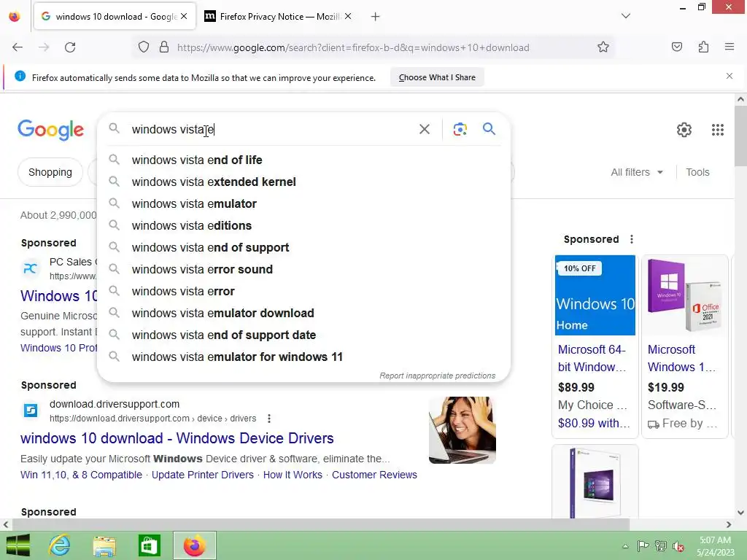Open the Google apps grid

point(718,130)
